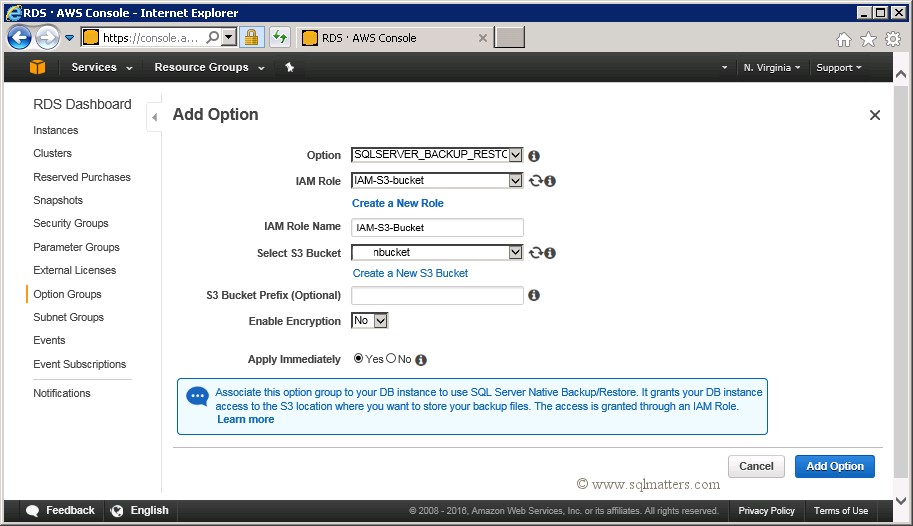Image resolution: width=913 pixels, height=526 pixels.
Task: Open the Option dropdown list
Action: pos(515,155)
